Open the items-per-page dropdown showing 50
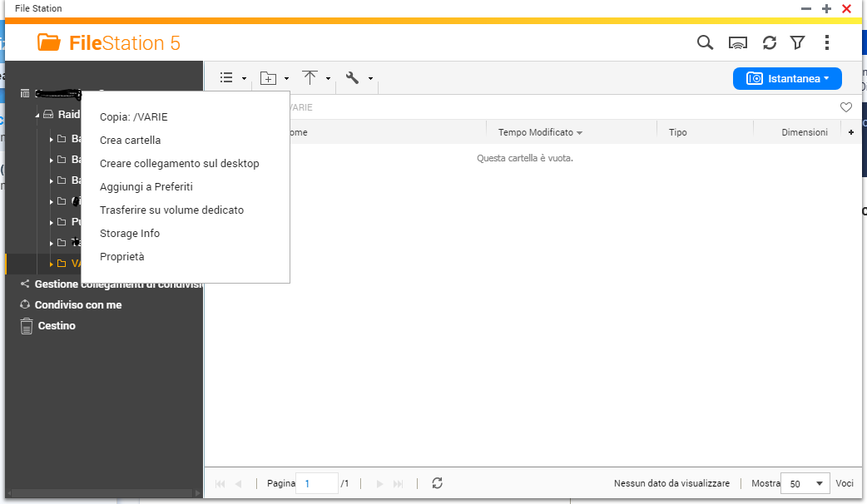 [805, 483]
